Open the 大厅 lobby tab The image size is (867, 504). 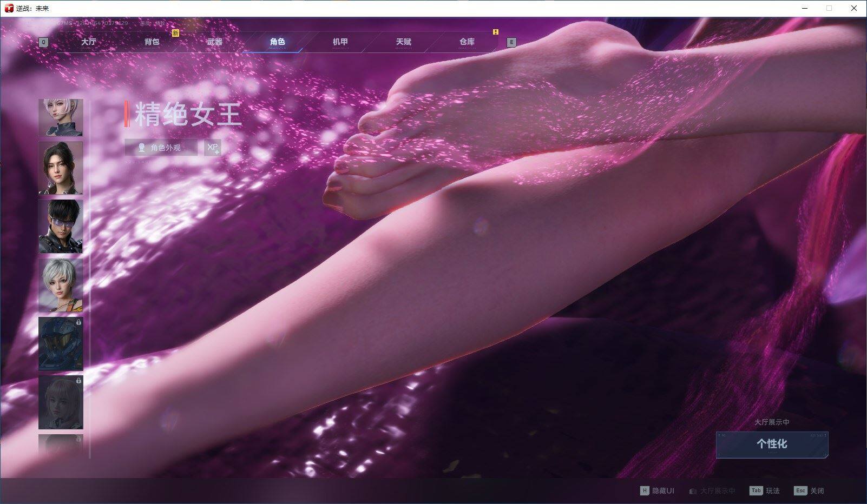(x=89, y=42)
